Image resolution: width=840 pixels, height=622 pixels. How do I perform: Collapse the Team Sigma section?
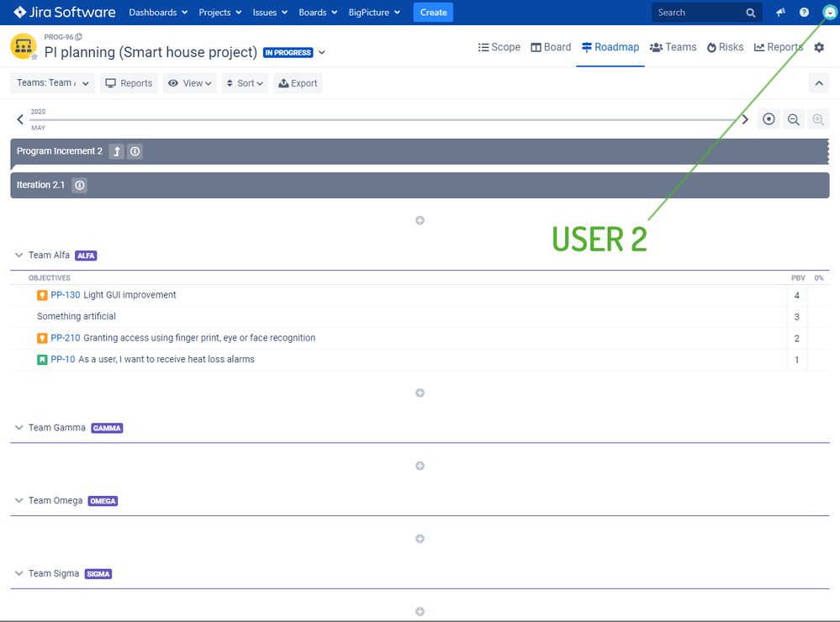click(18, 573)
